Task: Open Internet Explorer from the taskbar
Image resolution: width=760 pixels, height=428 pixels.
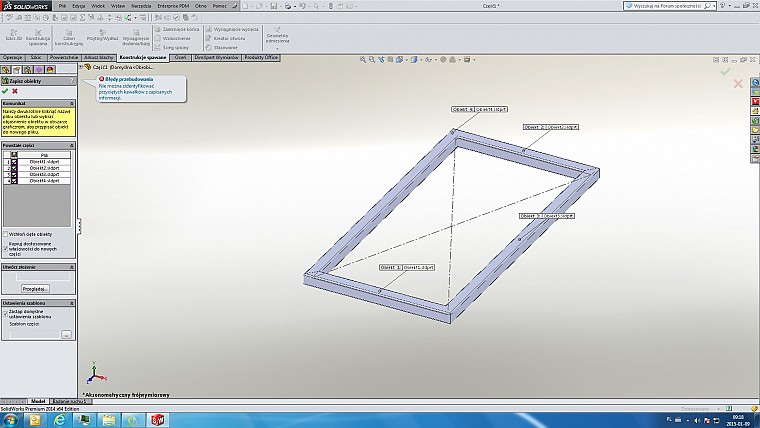Action: click(61, 420)
